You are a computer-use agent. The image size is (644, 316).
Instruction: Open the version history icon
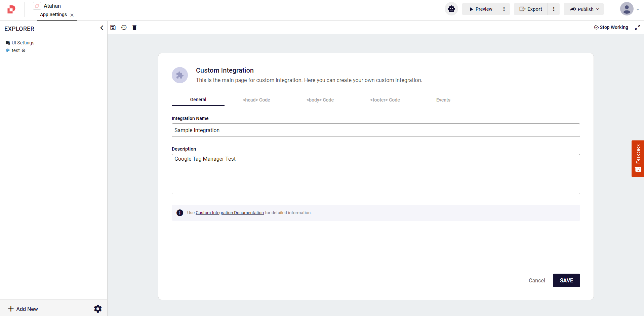tap(124, 28)
